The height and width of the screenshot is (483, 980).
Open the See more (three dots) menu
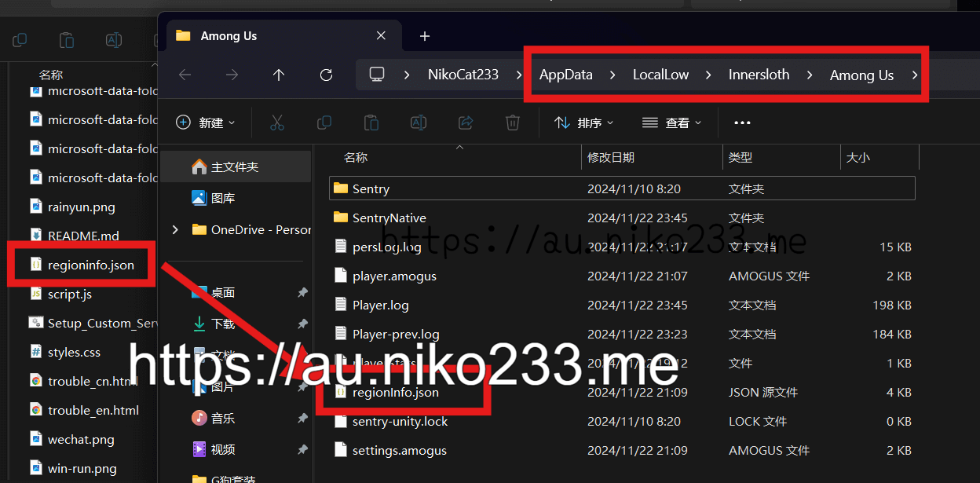(x=742, y=123)
